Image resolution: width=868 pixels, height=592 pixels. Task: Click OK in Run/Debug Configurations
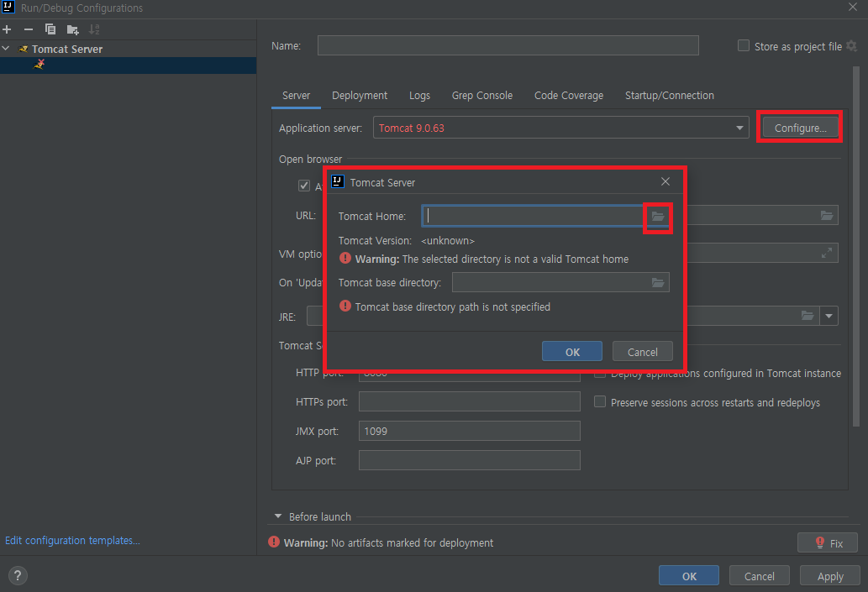click(689, 575)
